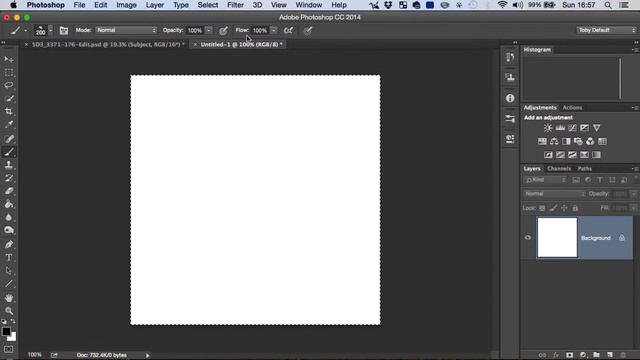Toggle lock transparent pixels
The image size is (640, 360).
point(542,208)
